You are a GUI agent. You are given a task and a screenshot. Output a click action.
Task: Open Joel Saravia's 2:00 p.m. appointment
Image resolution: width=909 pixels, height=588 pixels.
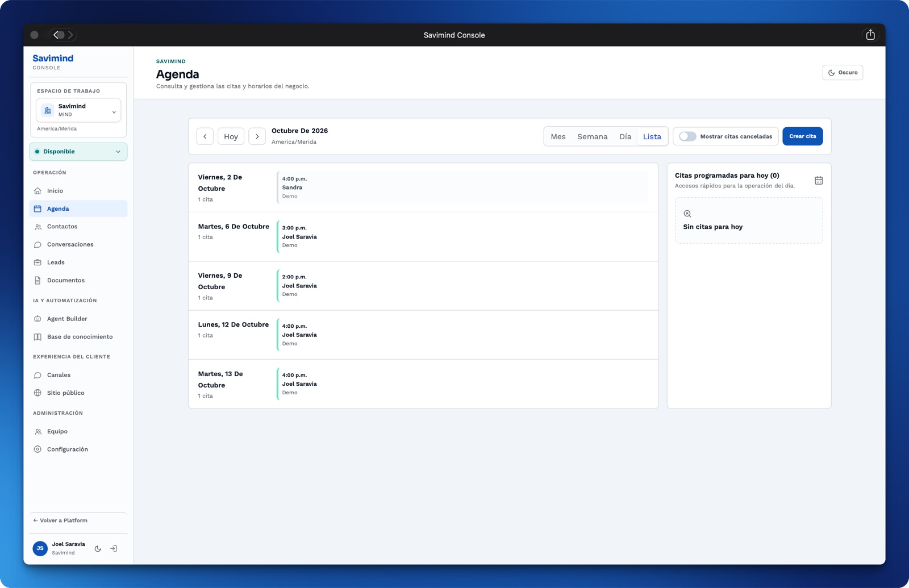[462, 286]
